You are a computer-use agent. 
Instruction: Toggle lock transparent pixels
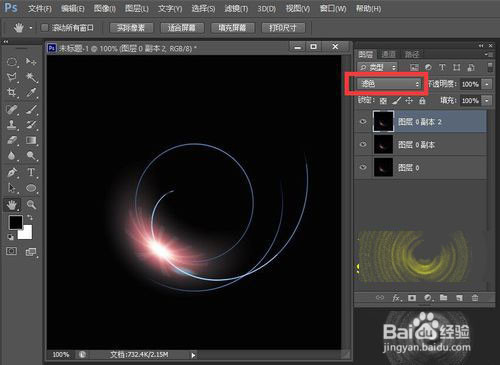[383, 101]
